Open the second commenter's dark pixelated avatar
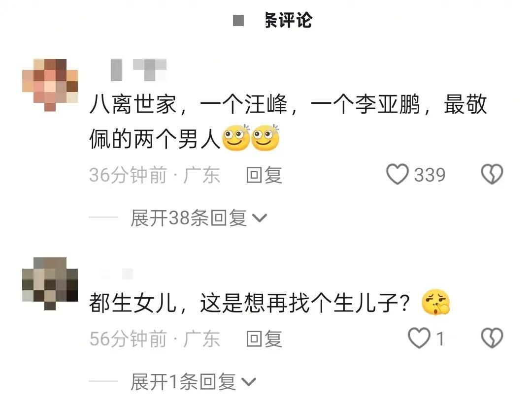532x402 pixels. [x=50, y=283]
